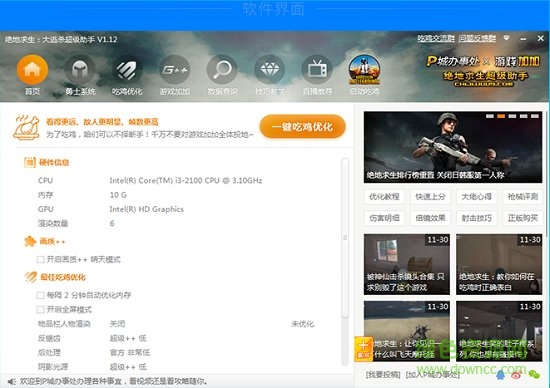This screenshot has width=550, height=388.
Task: Click the 后处理 value 官方 非常低
Action: 130,353
